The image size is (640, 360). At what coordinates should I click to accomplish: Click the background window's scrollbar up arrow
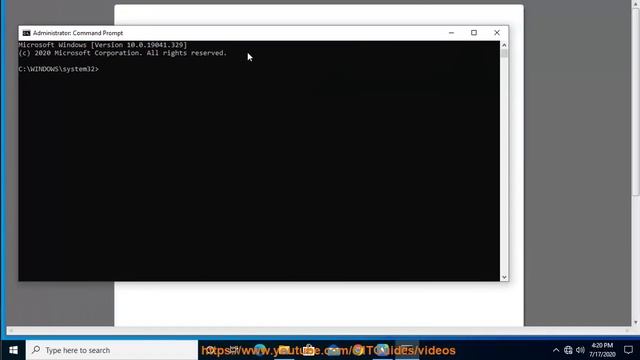(636, 3)
